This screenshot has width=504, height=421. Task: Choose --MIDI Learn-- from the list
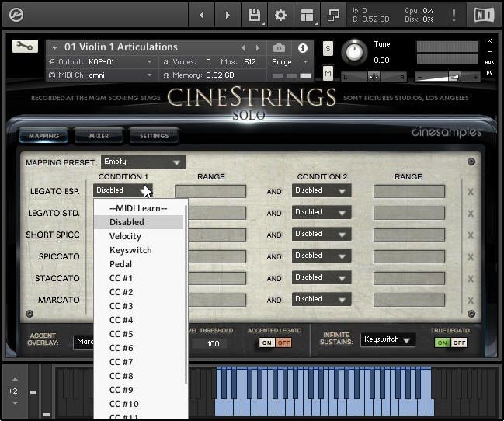pyautogui.click(x=138, y=208)
